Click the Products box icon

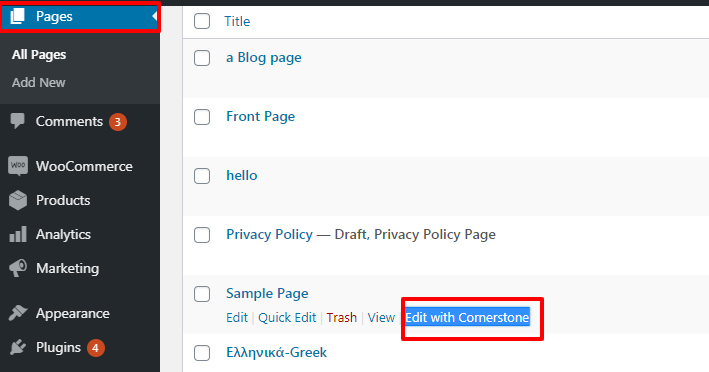pos(18,200)
